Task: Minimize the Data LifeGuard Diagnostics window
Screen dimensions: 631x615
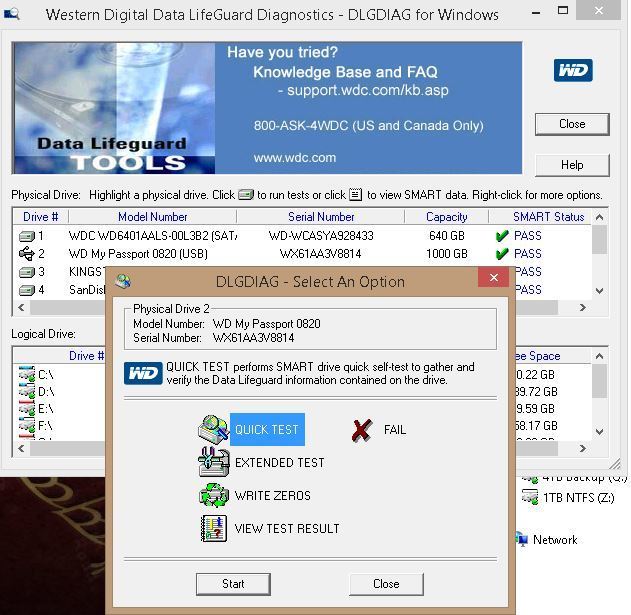Action: click(536, 12)
